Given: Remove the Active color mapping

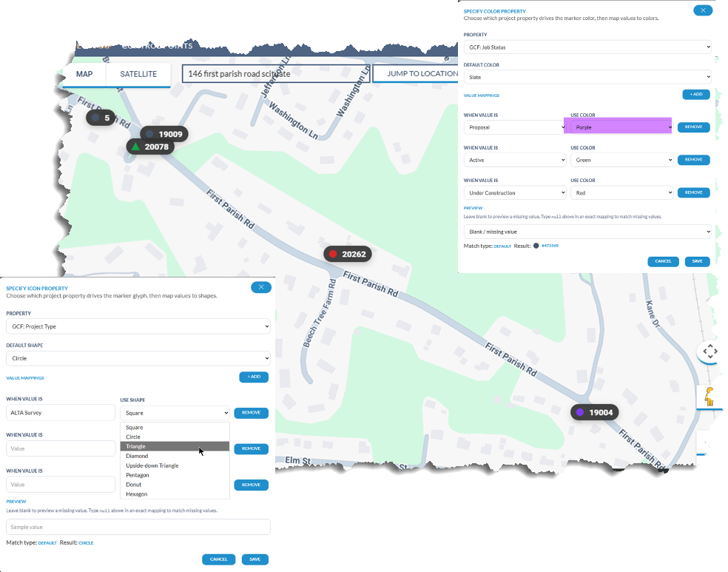Looking at the screenshot, I should [694, 160].
